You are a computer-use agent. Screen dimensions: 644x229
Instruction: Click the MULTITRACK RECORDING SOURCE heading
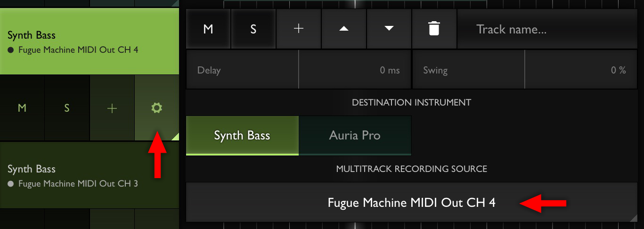412,169
